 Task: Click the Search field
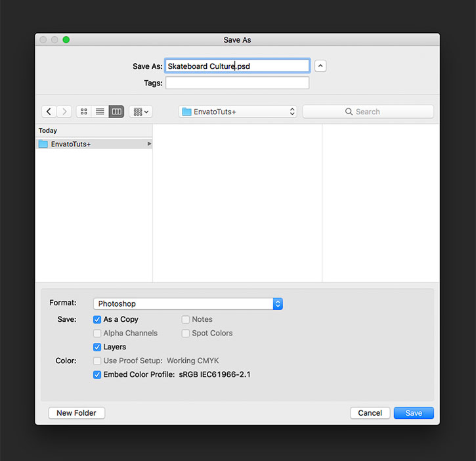click(x=368, y=112)
